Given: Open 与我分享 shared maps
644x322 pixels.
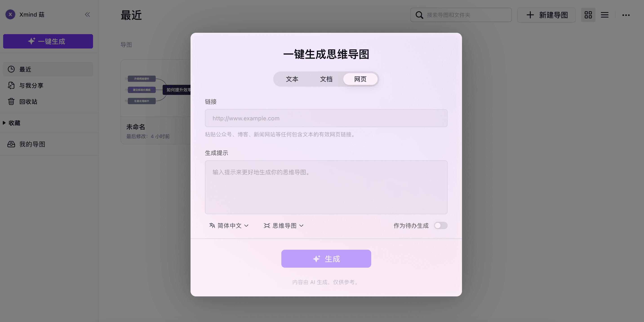Looking at the screenshot, I should 31,85.
